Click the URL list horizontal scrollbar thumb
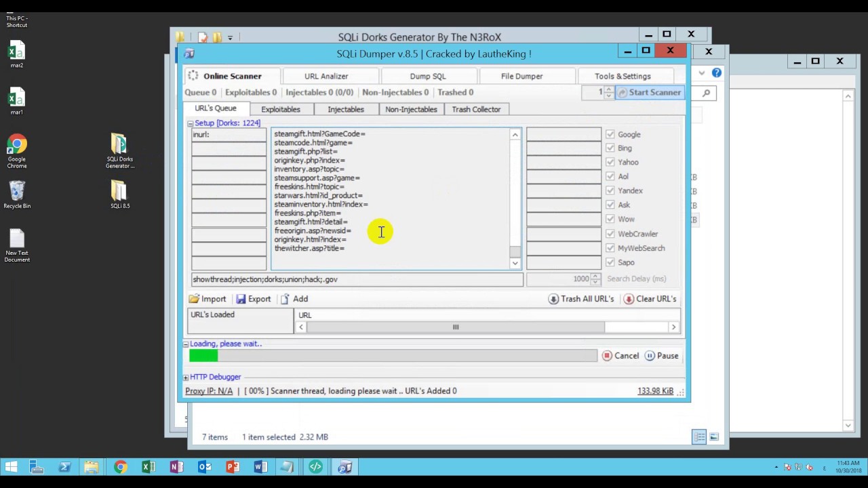 tap(456, 327)
